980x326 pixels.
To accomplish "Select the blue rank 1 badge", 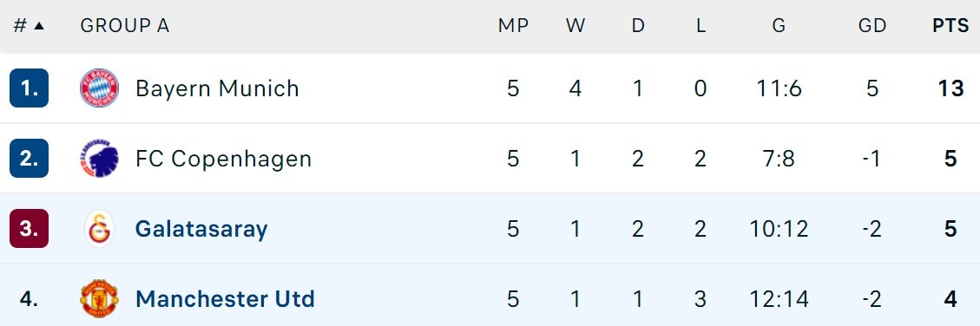I will (x=30, y=88).
